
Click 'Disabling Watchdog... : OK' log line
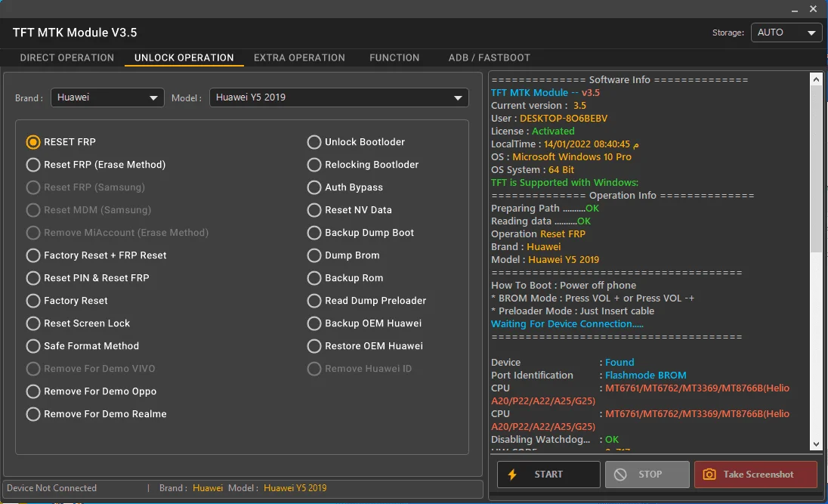[x=555, y=440]
